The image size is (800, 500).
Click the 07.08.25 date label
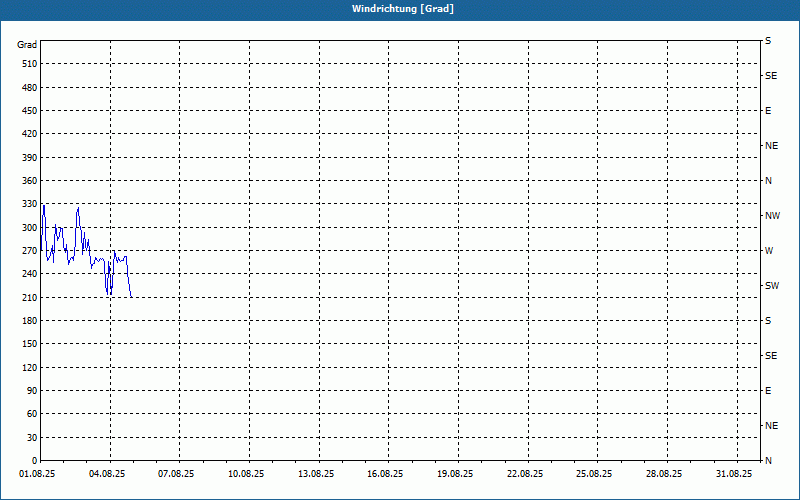pos(176,474)
